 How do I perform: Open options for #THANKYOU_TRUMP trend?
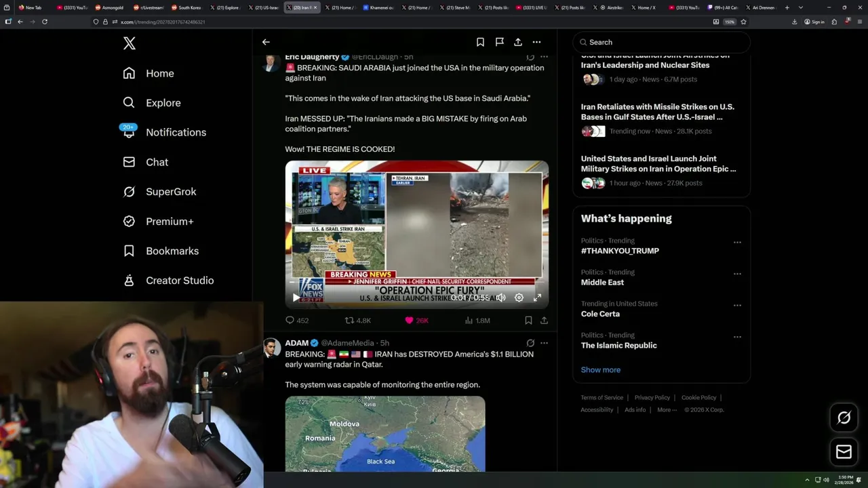coord(737,243)
